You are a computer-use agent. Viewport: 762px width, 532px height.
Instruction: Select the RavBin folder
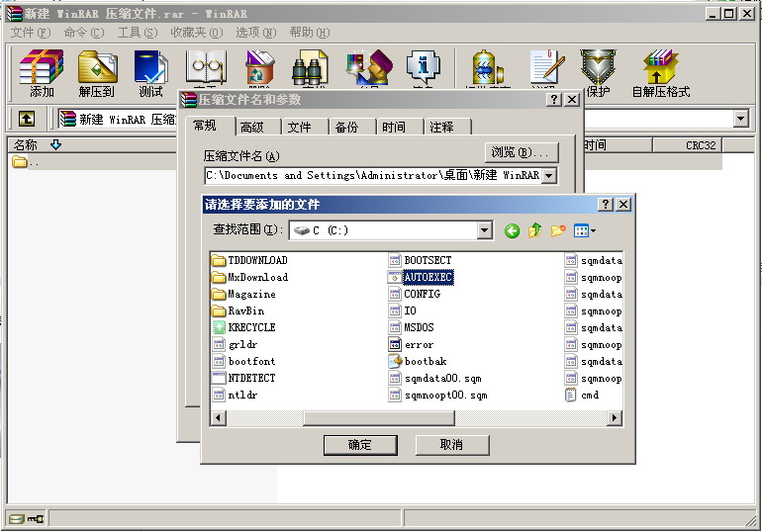tap(238, 310)
